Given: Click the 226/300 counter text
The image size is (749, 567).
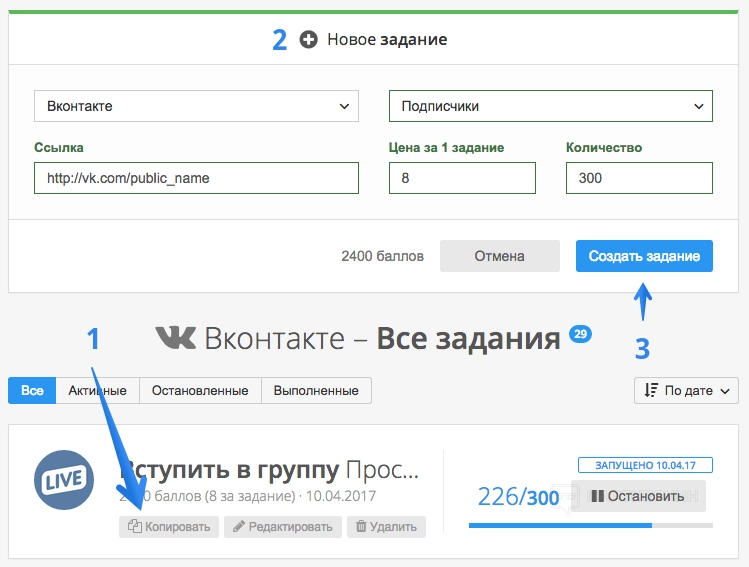Looking at the screenshot, I should tap(518, 497).
